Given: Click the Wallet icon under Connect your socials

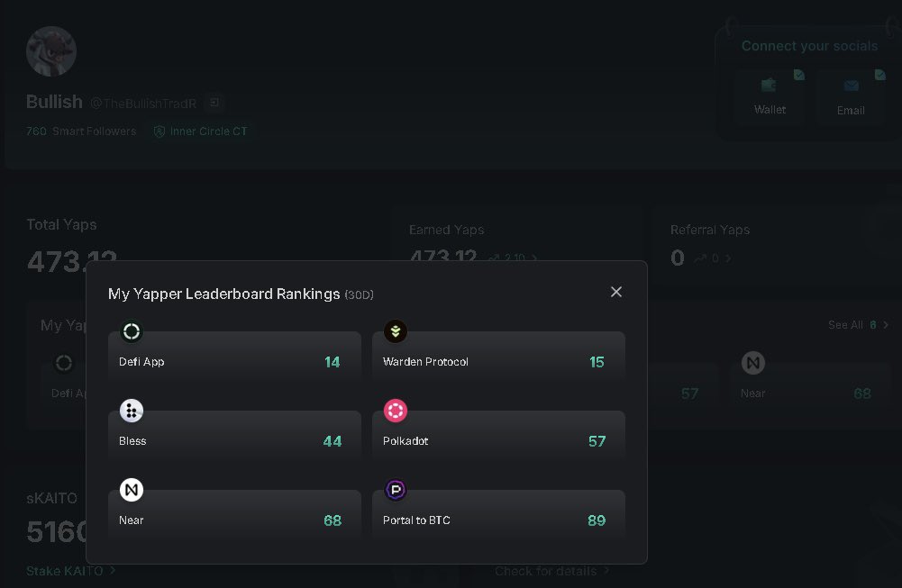Looking at the screenshot, I should (x=769, y=85).
